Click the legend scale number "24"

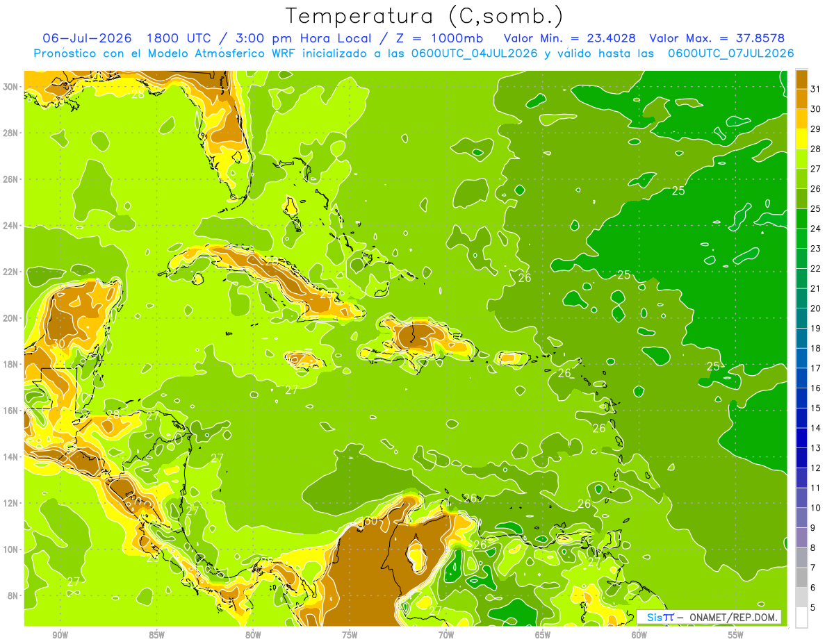(815, 229)
